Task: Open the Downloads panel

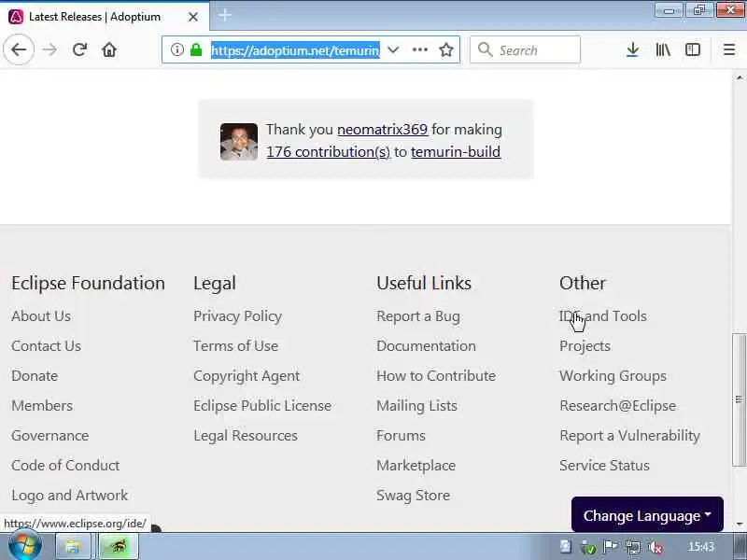Action: [x=633, y=49]
